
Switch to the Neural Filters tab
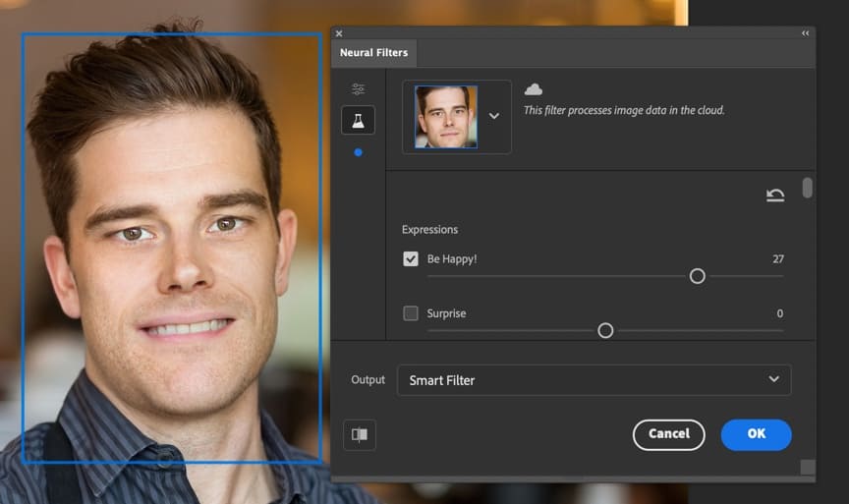(373, 53)
